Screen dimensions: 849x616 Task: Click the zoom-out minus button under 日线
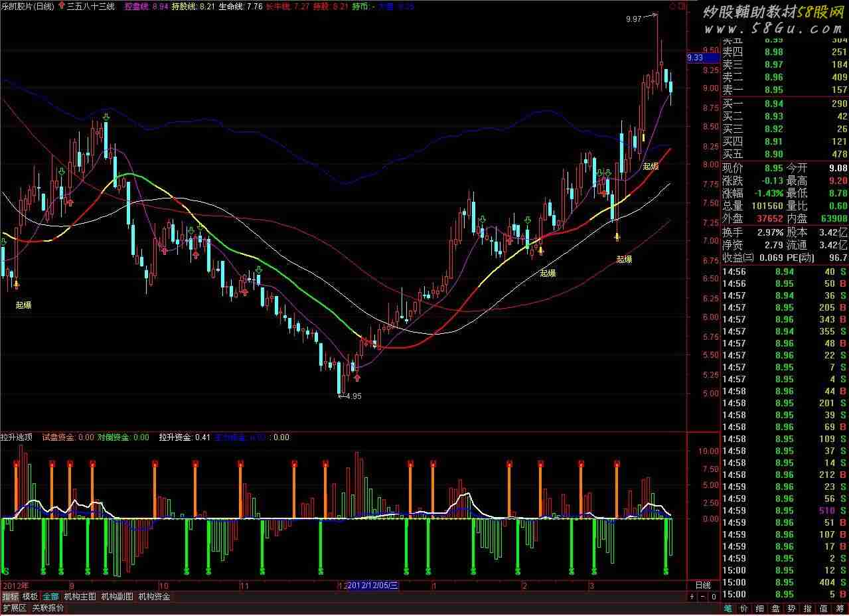(x=702, y=597)
